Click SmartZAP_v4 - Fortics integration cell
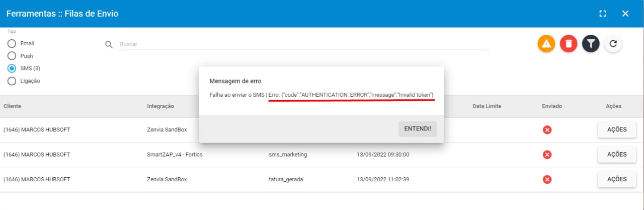 (x=175, y=155)
